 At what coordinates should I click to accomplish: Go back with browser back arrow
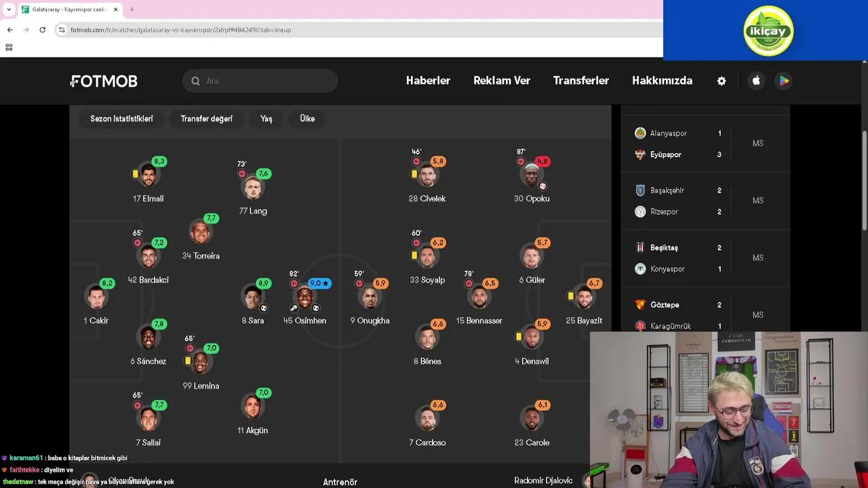[10, 30]
